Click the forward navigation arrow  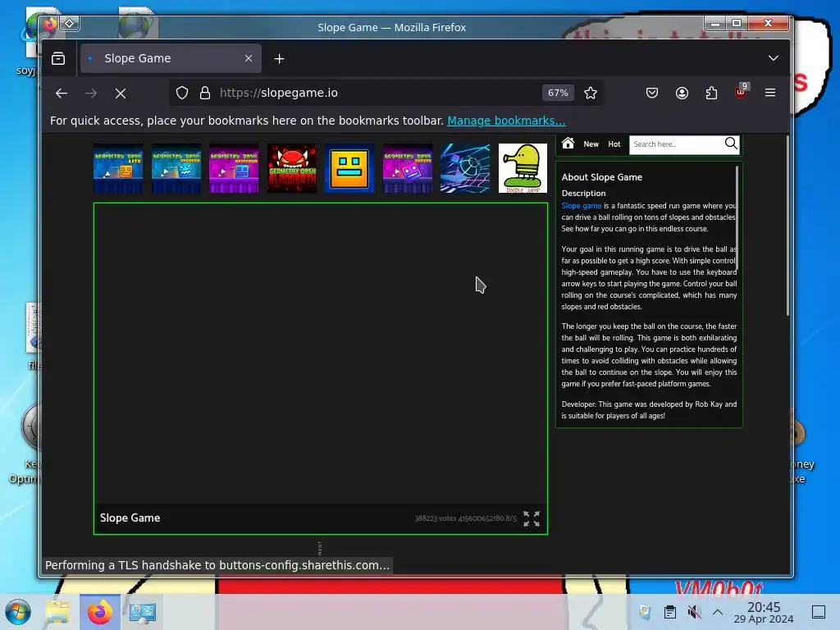click(x=91, y=94)
